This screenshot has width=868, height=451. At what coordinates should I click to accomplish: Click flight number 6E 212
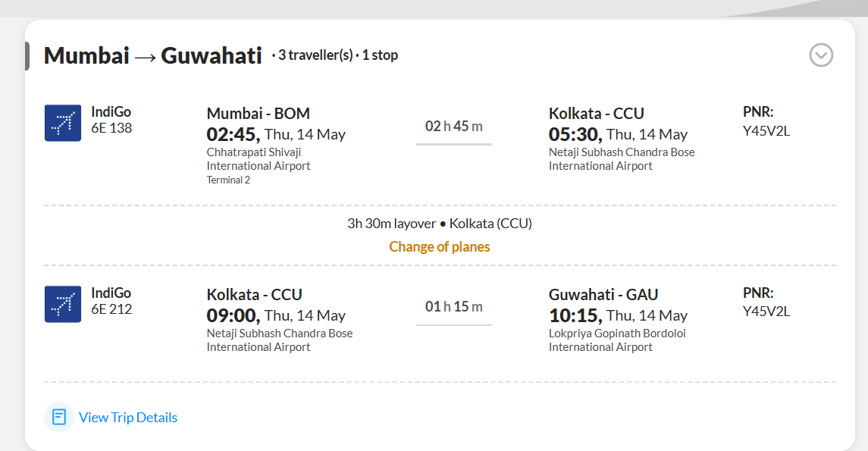click(112, 308)
